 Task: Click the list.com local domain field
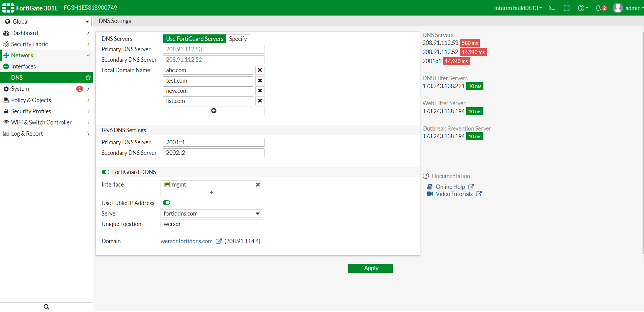(208, 101)
